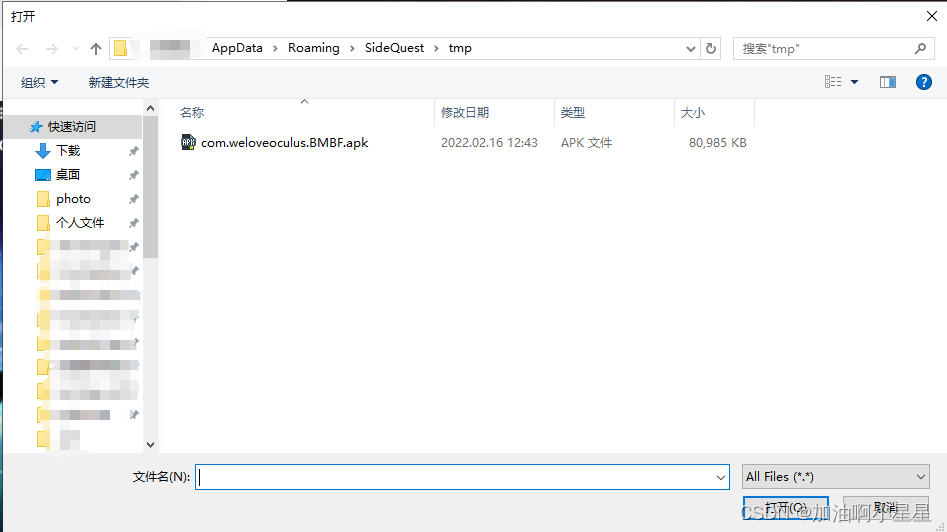Click pin icon next to 个人文件
This screenshot has width=947, height=532.
[133, 223]
